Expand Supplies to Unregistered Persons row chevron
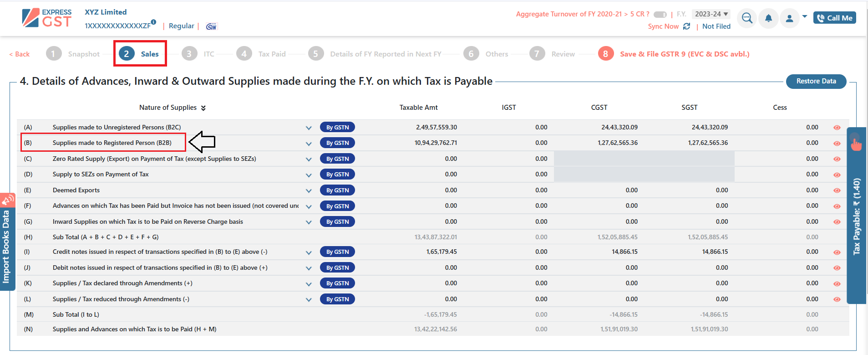This screenshot has height=355, width=868. [309, 128]
